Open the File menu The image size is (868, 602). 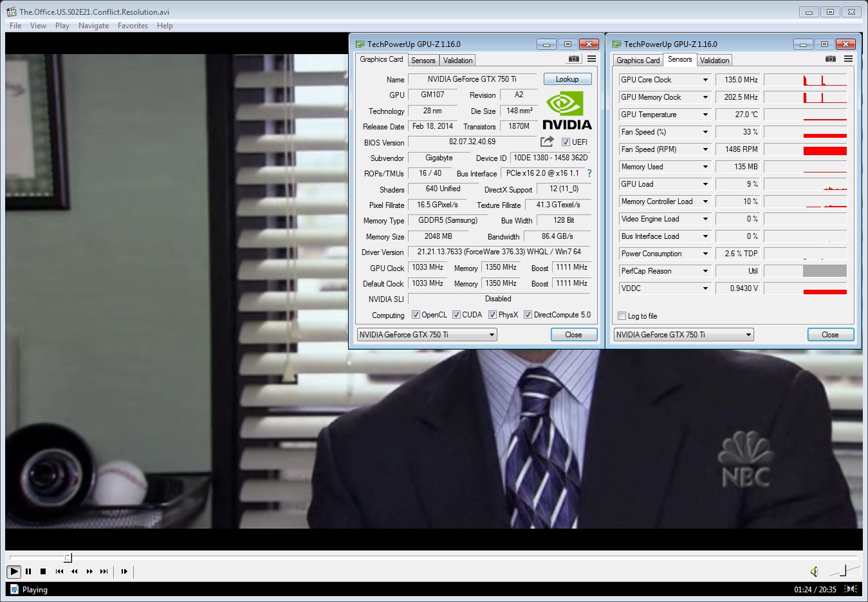coord(15,26)
